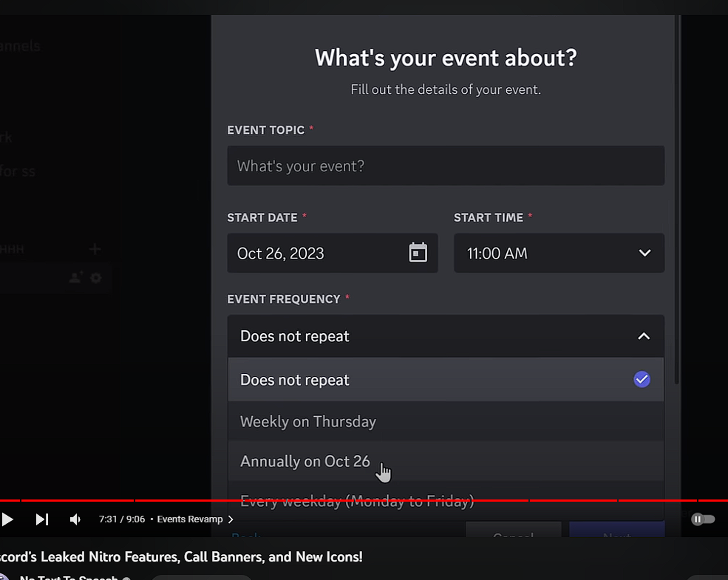Screen dimensions: 728x580
Task: Click the video play button
Action: tap(7, 519)
